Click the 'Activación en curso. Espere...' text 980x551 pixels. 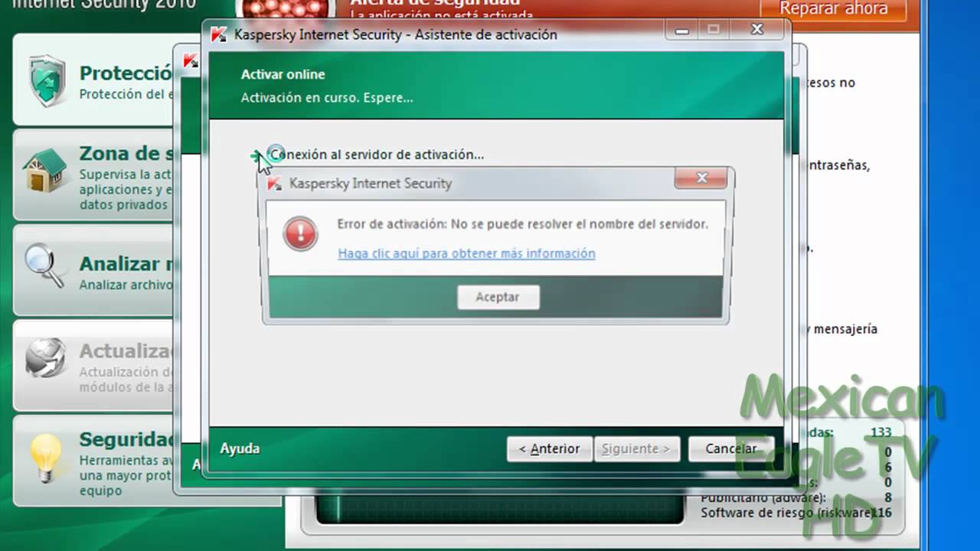point(327,98)
